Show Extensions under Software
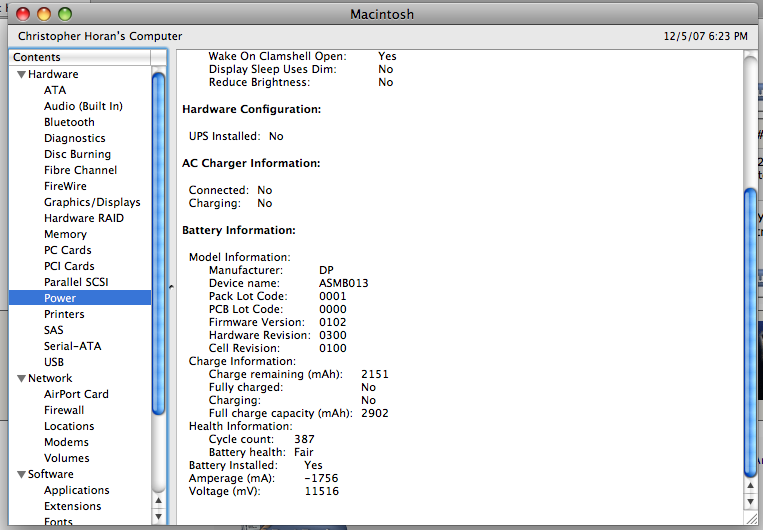Image resolution: width=763 pixels, height=530 pixels. (x=73, y=506)
